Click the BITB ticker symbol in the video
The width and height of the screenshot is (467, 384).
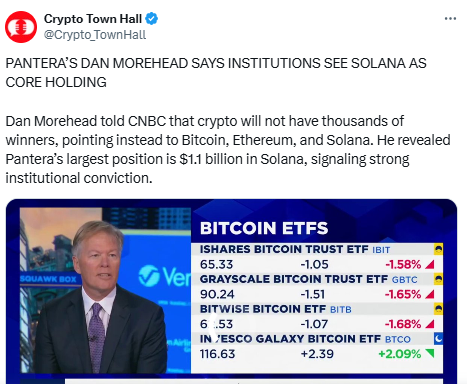click(x=341, y=309)
